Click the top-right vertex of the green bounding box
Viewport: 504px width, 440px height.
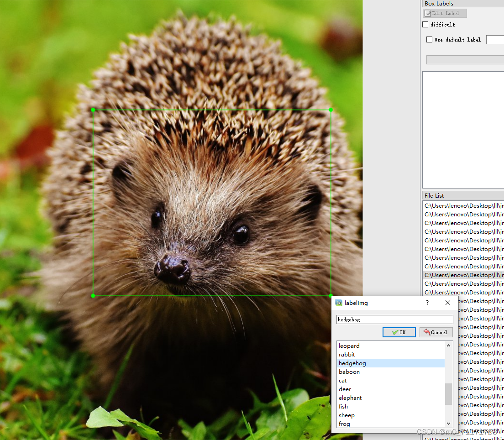[331, 110]
